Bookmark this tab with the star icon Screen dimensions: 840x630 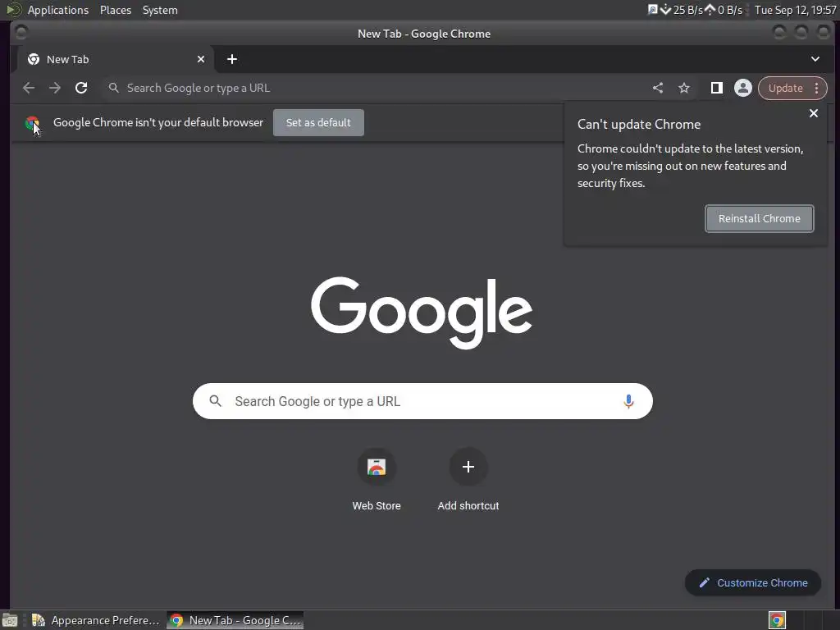684,88
